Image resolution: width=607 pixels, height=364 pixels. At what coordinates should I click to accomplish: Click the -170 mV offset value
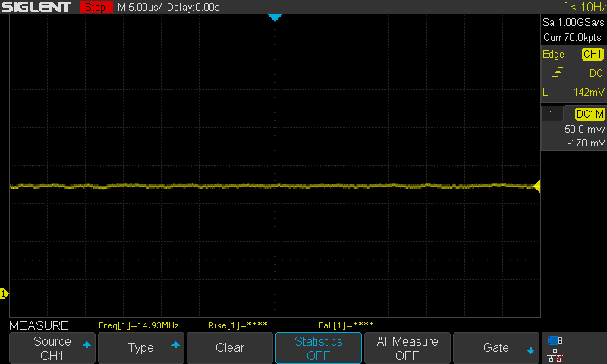pos(586,143)
